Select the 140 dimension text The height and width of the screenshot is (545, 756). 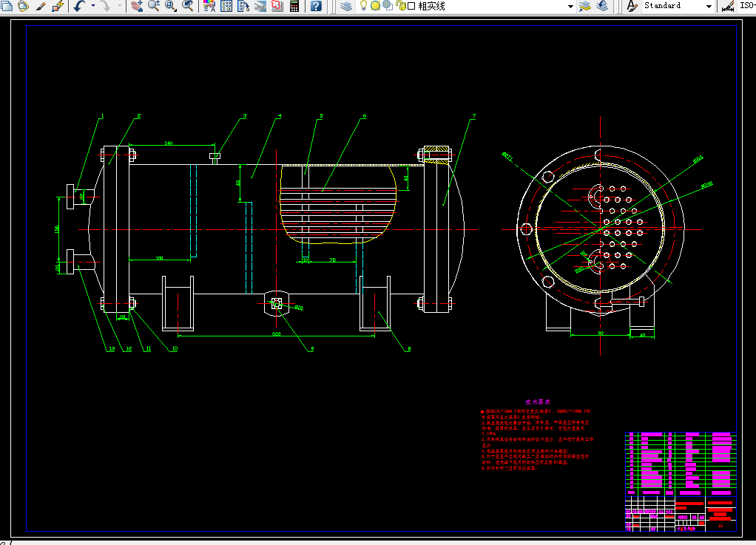pos(168,143)
